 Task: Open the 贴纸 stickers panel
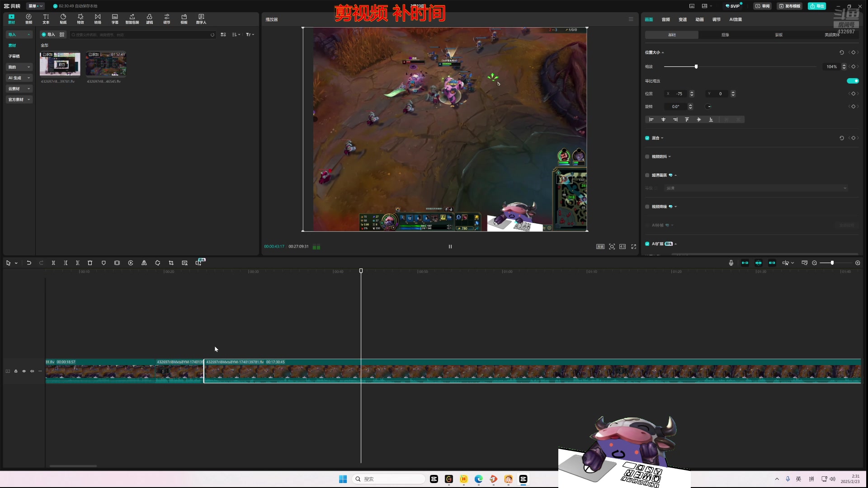pyautogui.click(x=63, y=19)
